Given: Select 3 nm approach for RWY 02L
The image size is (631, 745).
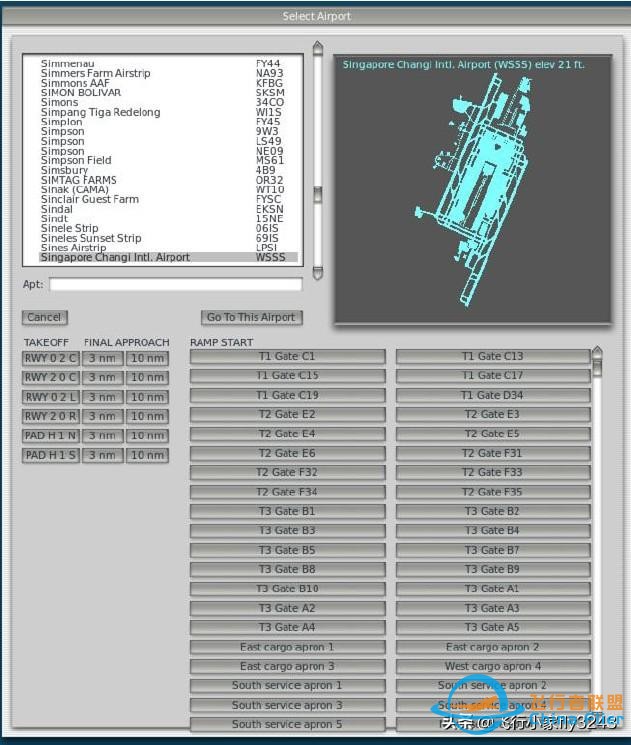Looking at the screenshot, I should tap(103, 397).
